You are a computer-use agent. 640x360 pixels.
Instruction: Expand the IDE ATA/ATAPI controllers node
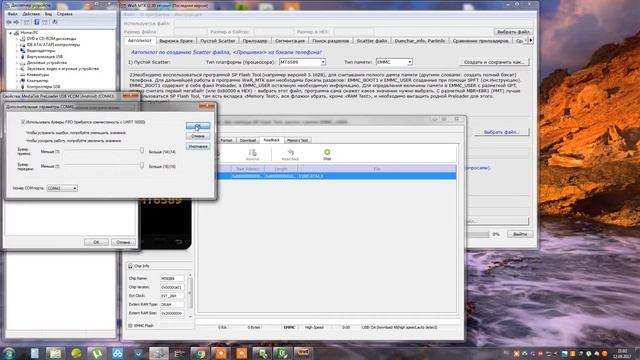click(x=17, y=44)
